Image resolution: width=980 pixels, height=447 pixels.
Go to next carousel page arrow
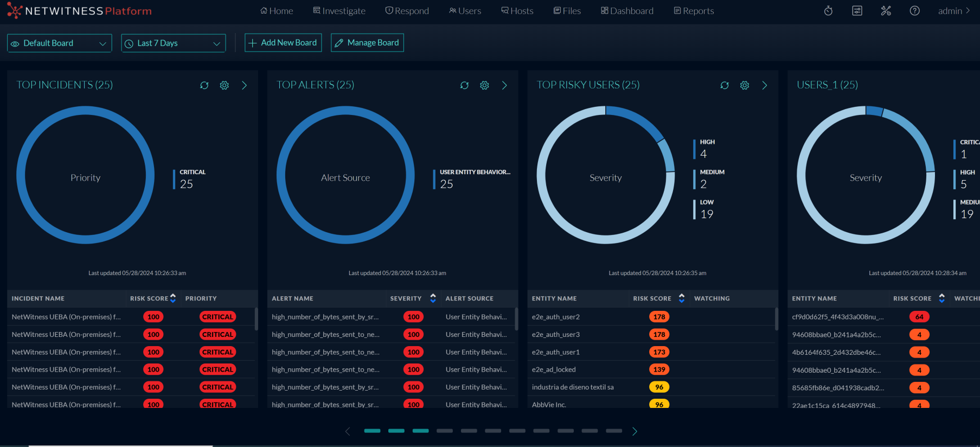(x=635, y=431)
